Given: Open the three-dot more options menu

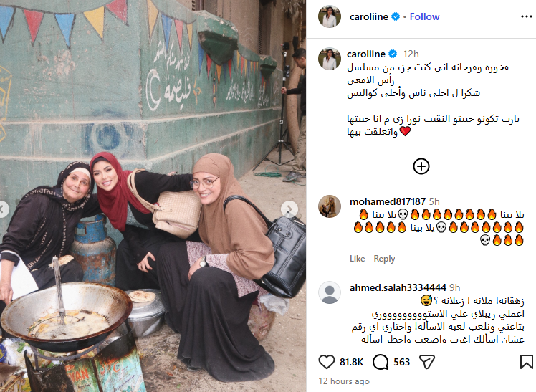Looking at the screenshot, I should 526,16.
